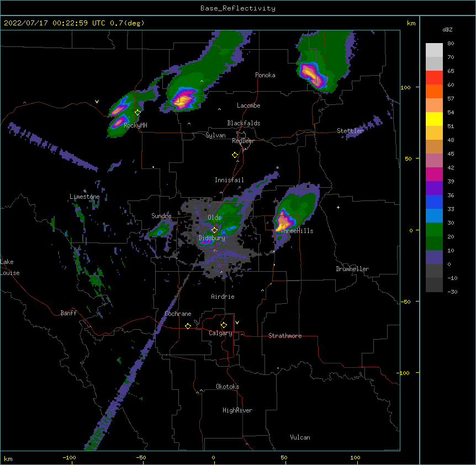Click the Drumheller label
This screenshot has width=476, height=465.
point(352,269)
